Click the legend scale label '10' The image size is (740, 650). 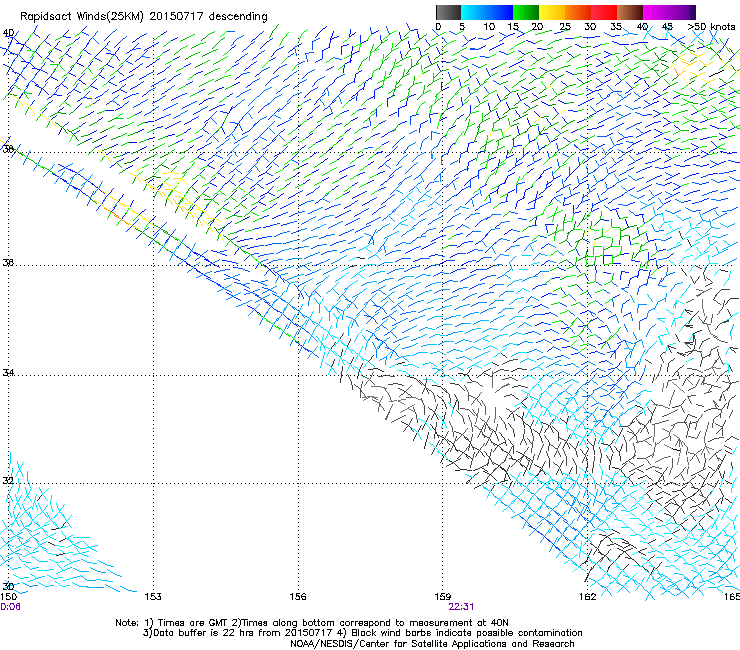click(489, 26)
